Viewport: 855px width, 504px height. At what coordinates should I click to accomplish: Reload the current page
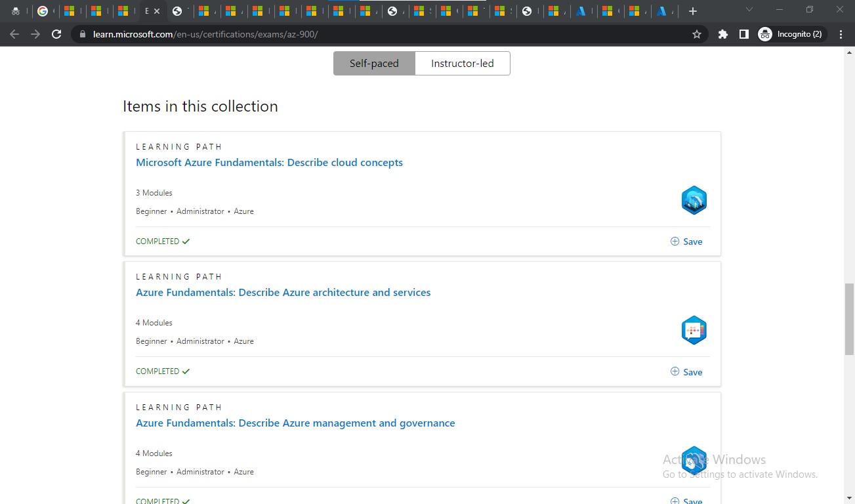pos(56,34)
